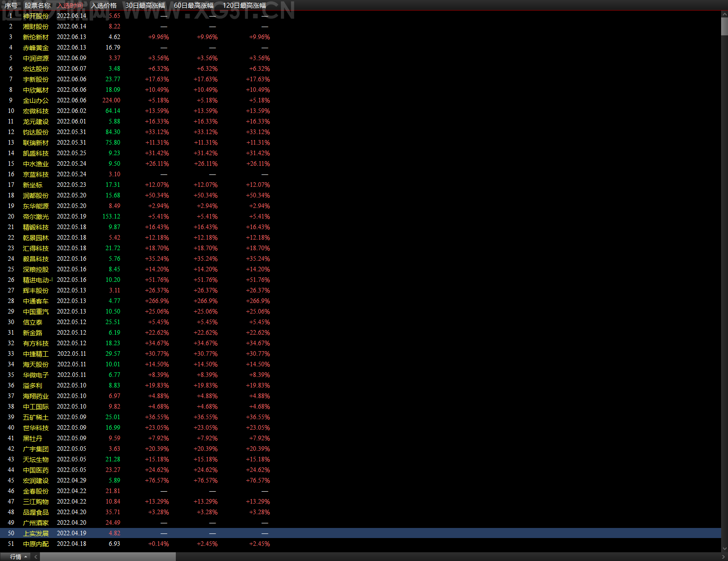Image resolution: width=728 pixels, height=561 pixels.
Task: Select stock 溢多利 in row 36
Action: tap(33, 386)
